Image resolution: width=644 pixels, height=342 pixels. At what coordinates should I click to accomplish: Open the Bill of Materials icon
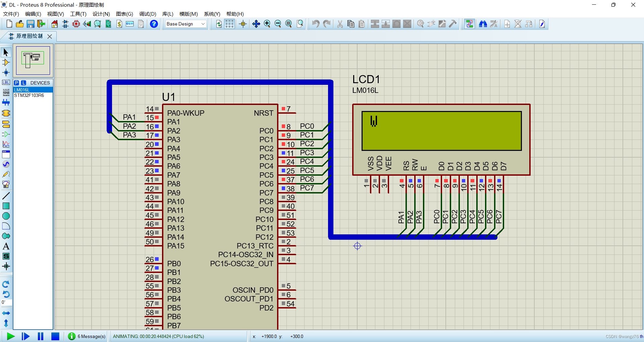(x=119, y=24)
